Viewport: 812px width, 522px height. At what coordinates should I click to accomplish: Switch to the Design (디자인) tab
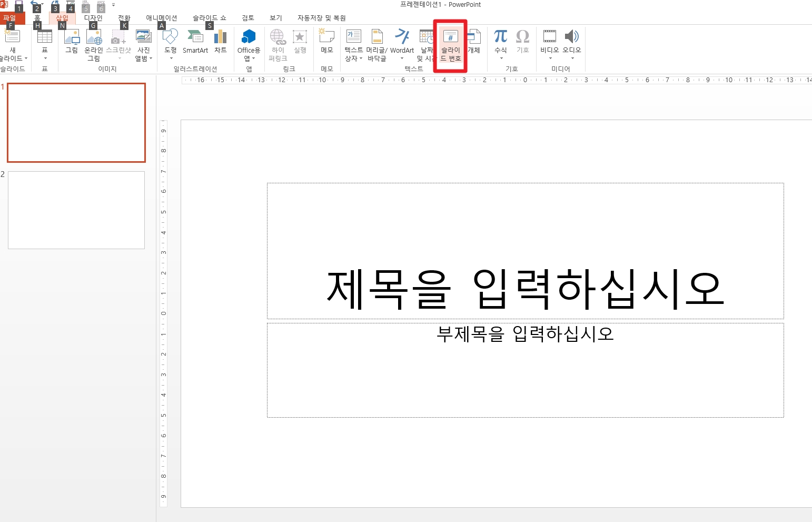93,18
